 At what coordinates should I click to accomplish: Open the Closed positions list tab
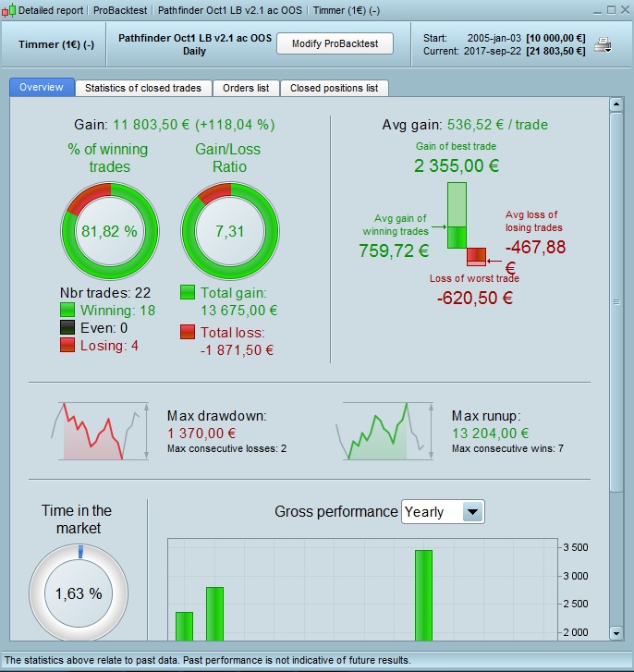coord(335,88)
